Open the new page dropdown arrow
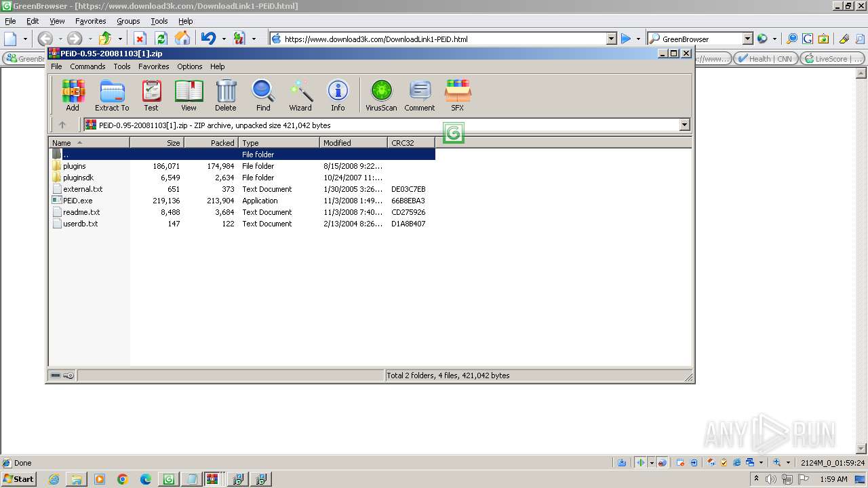 pyautogui.click(x=26, y=39)
